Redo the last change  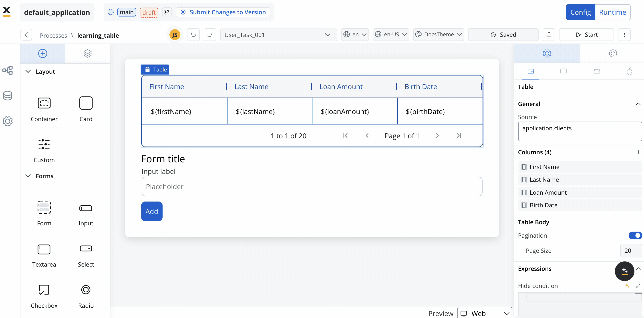pos(210,35)
